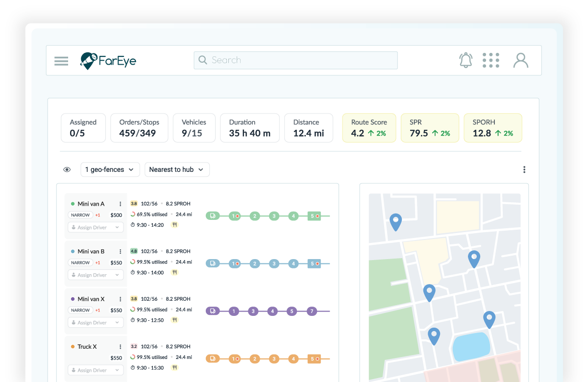The image size is (588, 382).
Task: Click the Mini van A truck start icon
Action: pos(213,215)
